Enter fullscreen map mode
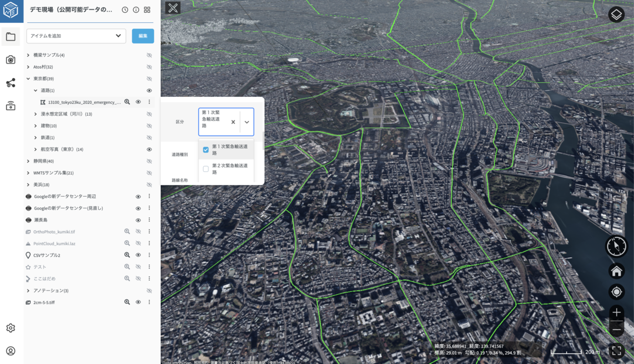Viewport: 634px width, 364px height. (616, 351)
